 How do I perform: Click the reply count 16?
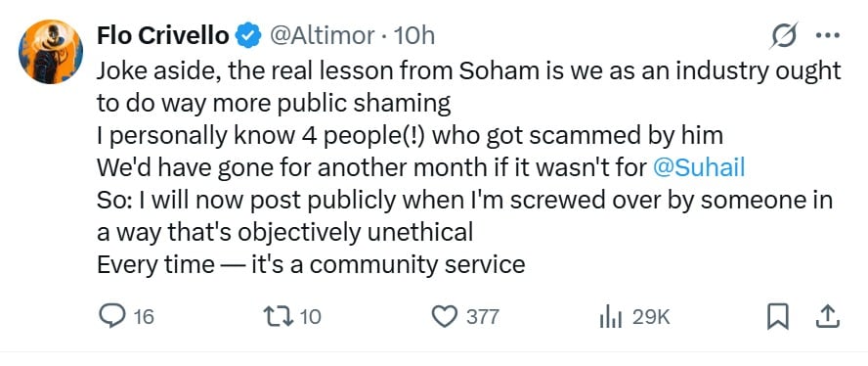144,317
